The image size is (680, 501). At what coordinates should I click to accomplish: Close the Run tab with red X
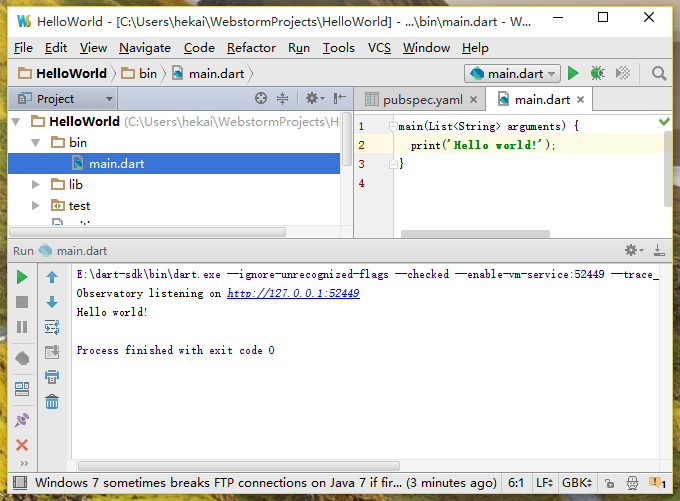[22, 445]
